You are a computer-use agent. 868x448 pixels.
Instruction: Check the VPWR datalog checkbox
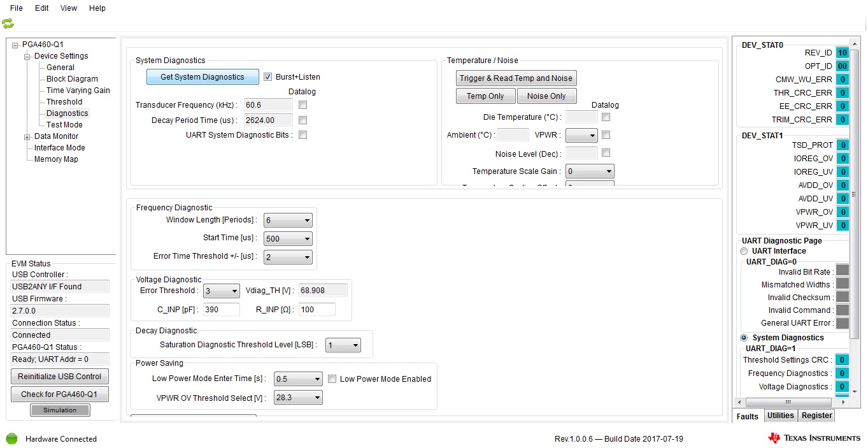(x=606, y=135)
